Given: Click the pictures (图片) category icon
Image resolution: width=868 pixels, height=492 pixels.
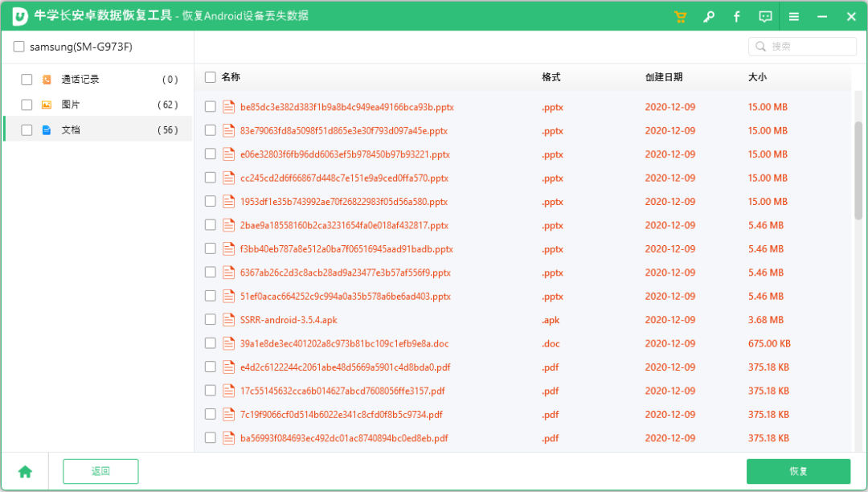Looking at the screenshot, I should point(47,105).
